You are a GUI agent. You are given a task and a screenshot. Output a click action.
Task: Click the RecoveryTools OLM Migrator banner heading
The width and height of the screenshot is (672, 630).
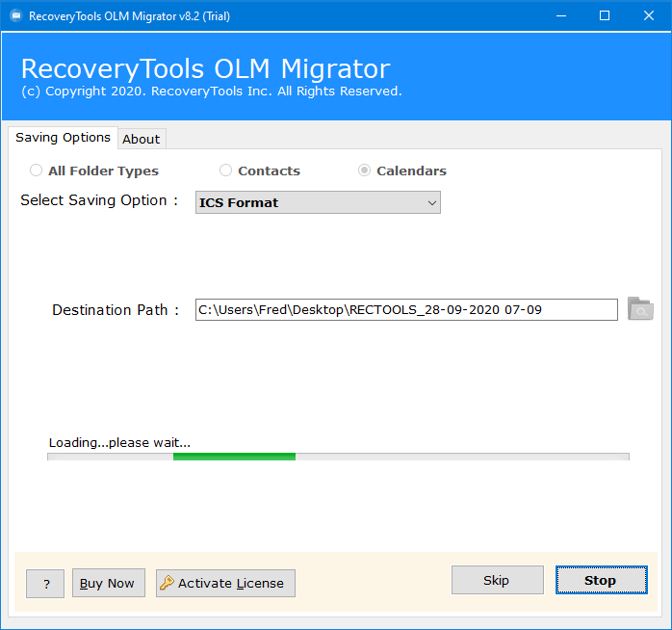coord(206,68)
